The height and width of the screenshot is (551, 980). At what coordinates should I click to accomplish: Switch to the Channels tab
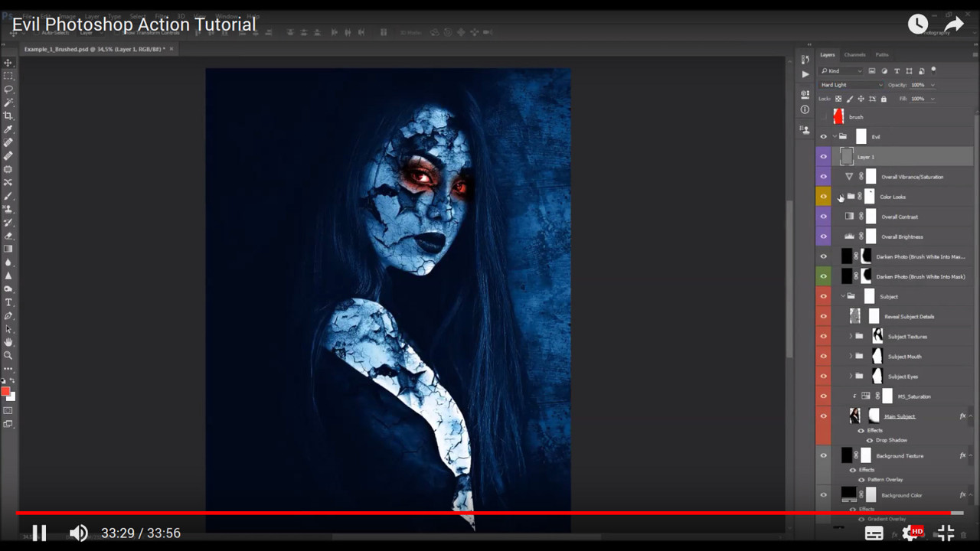click(854, 54)
